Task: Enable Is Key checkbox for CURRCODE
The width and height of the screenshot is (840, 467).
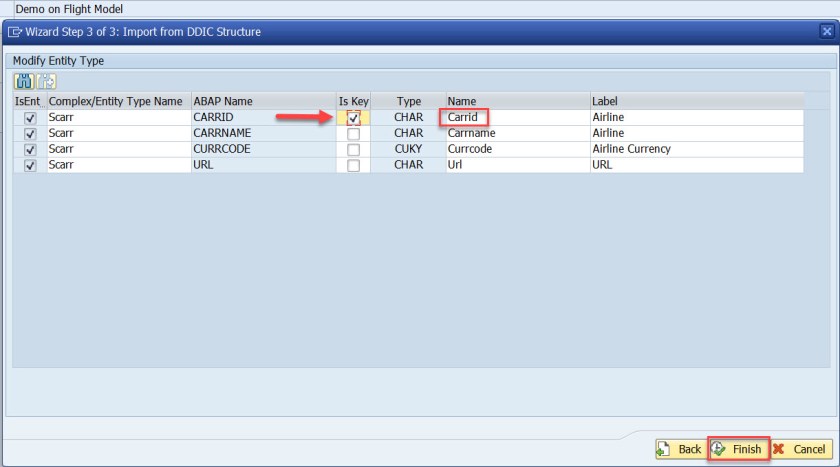Action: pyautogui.click(x=353, y=149)
